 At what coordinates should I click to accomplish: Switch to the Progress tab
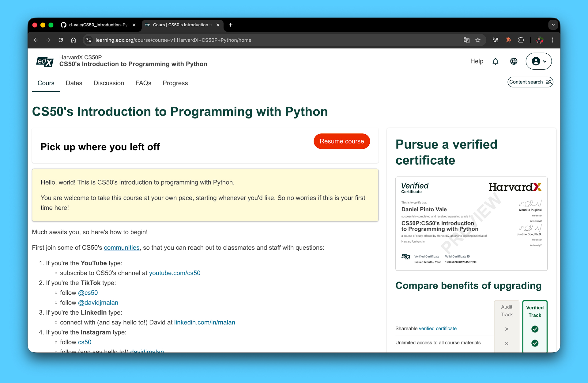pos(175,83)
